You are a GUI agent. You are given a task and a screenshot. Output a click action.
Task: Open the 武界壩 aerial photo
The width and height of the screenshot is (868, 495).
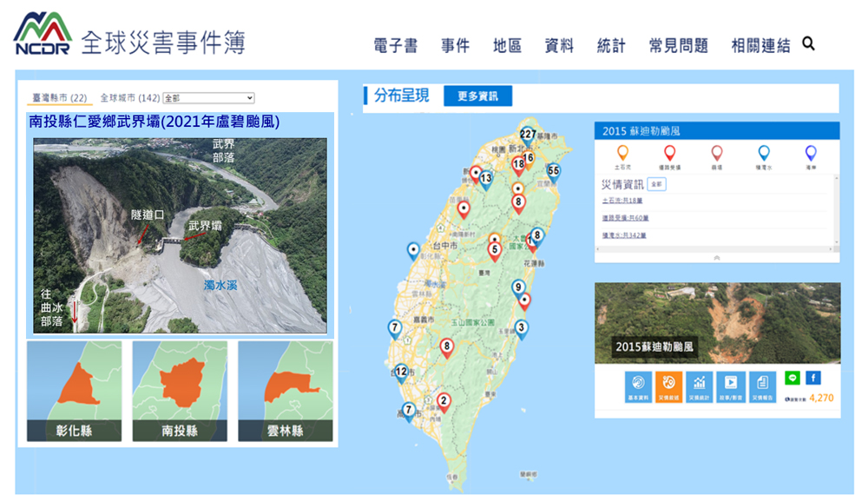coord(180,235)
